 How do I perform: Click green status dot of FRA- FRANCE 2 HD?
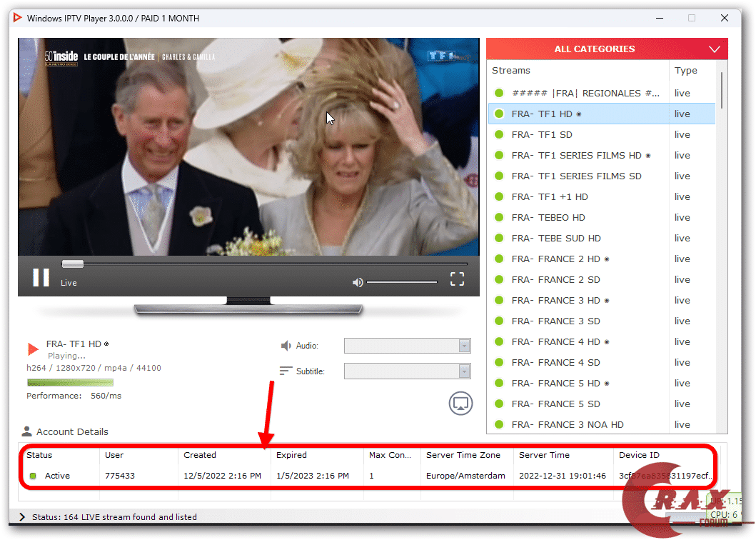[x=499, y=259]
